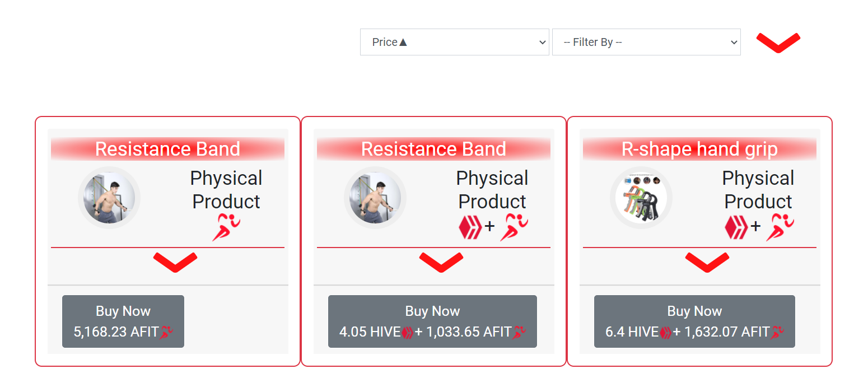Click AFIT runner icon in first Resistance Band card

tap(226, 227)
